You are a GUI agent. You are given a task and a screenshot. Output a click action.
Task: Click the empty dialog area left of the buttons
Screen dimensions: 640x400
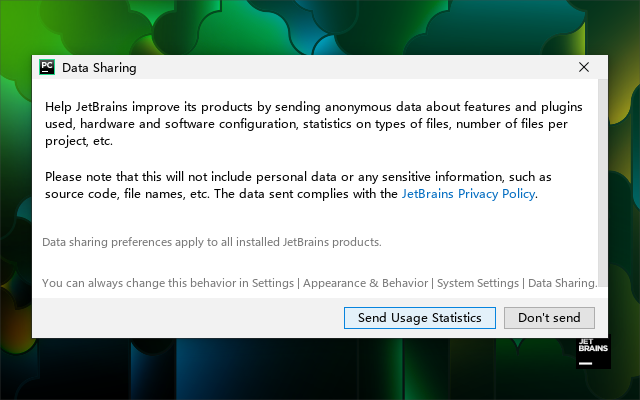tap(180, 318)
